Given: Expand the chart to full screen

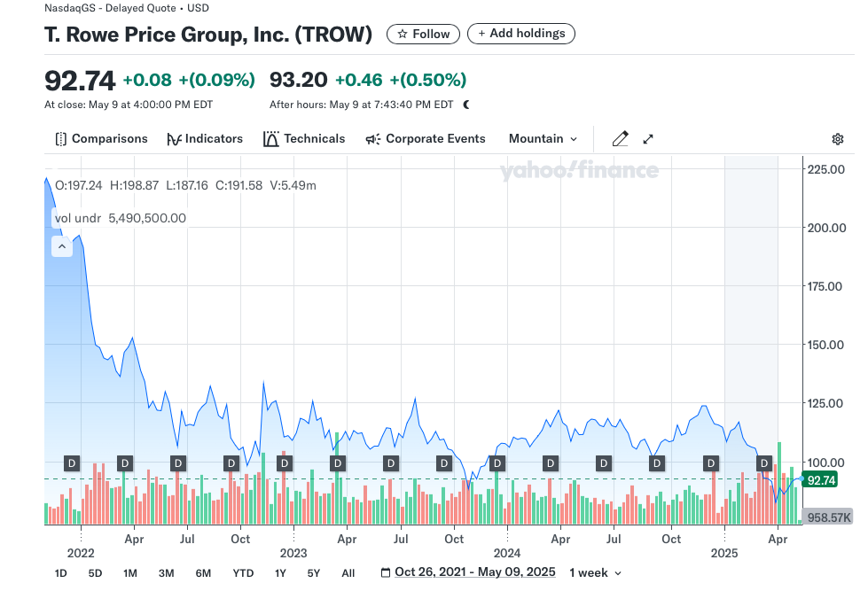Looking at the screenshot, I should click(x=648, y=139).
